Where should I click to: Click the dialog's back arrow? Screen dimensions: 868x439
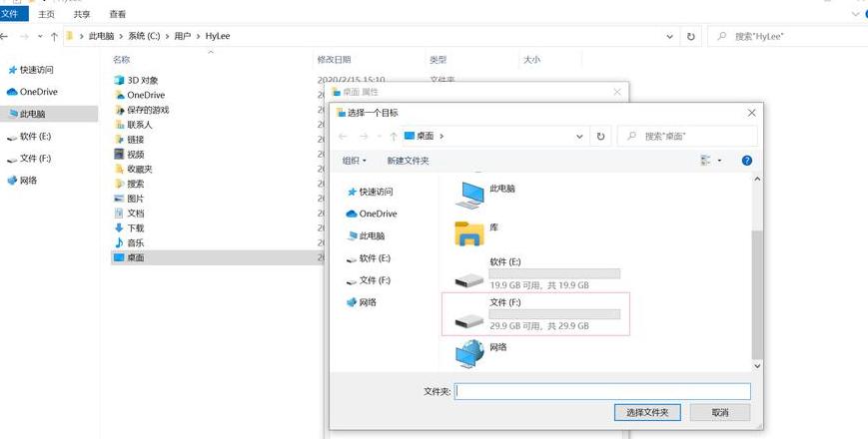(x=343, y=136)
